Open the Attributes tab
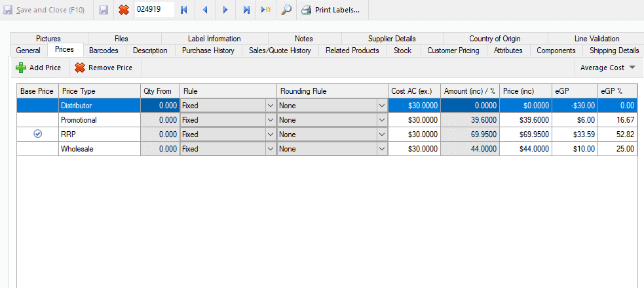644x288 pixels. (x=508, y=51)
